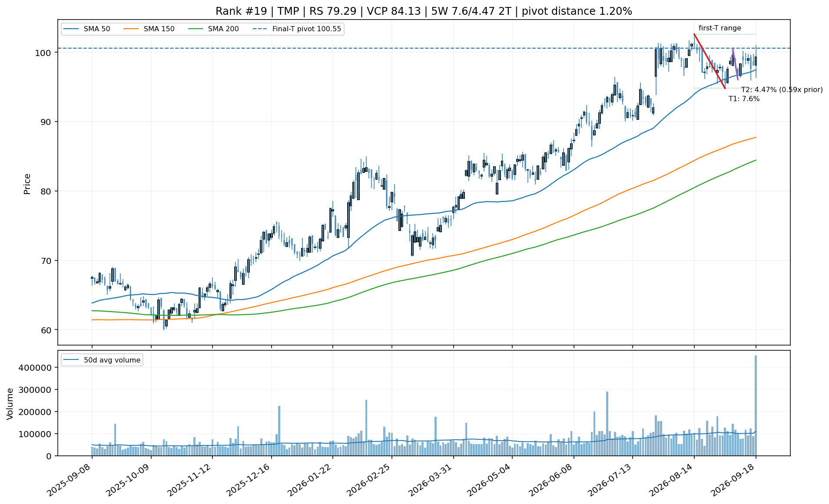Click the 'SMA 50' legend entry
Image resolution: width=829 pixels, height=504 pixels.
[86, 29]
